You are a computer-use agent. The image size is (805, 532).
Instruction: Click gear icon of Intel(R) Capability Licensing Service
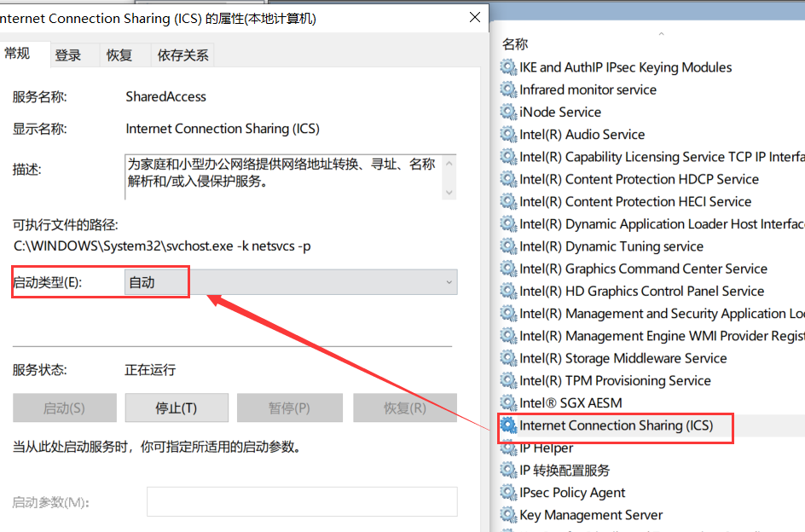508,157
